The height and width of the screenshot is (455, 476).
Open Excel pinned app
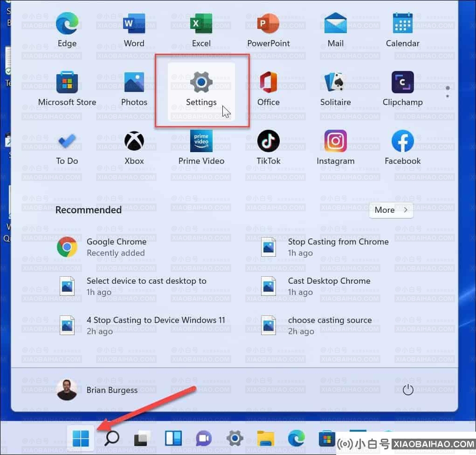[x=201, y=30]
